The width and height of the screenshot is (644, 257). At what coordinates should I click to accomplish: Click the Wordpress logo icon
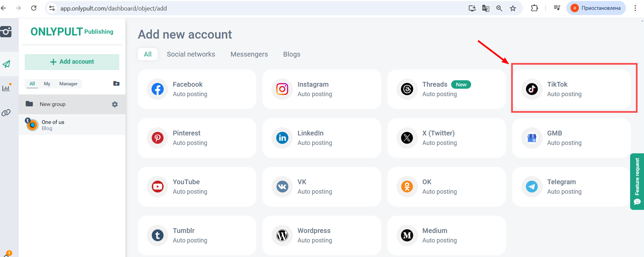click(282, 235)
